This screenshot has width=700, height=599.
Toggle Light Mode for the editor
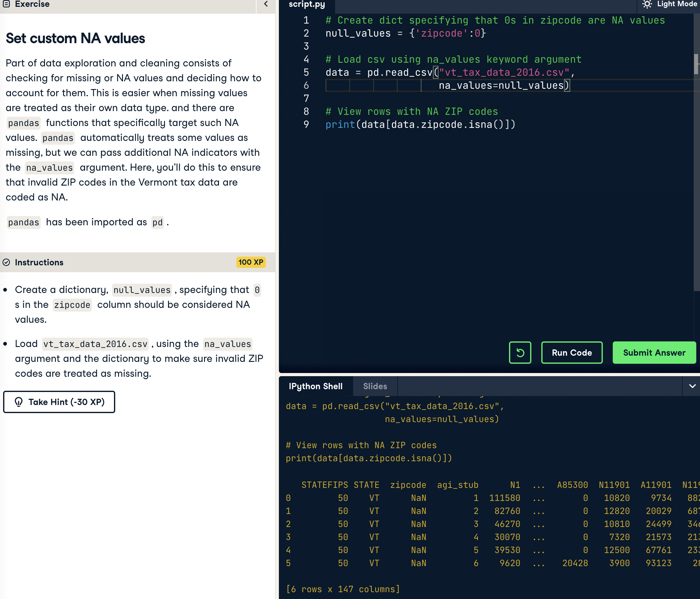[x=676, y=4]
